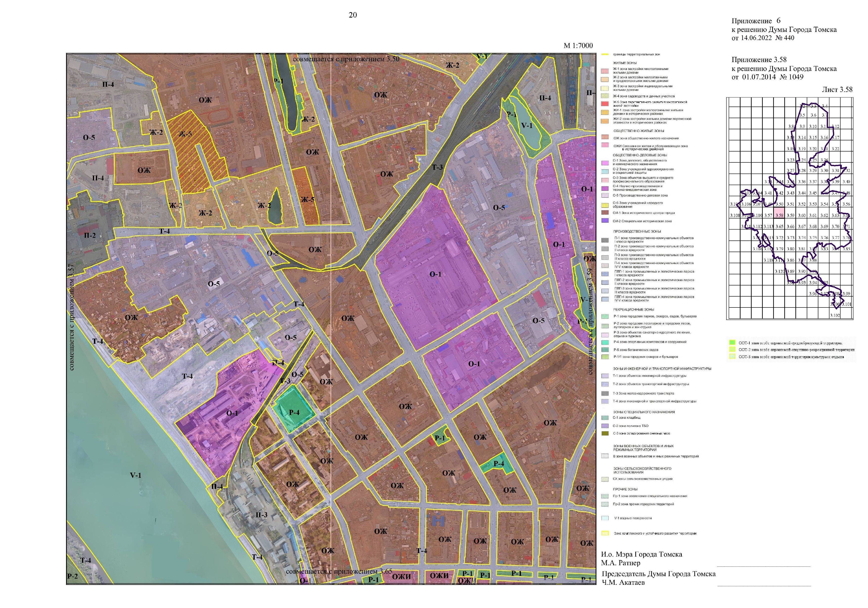Click the Т-3 railway zone legend swatch
This screenshot has width=868, height=608.
tap(605, 393)
